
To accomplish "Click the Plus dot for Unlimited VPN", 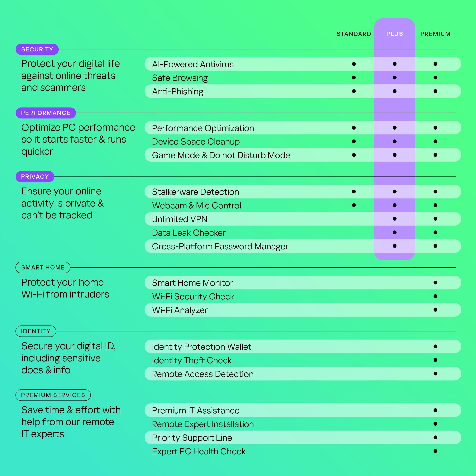I will point(394,219).
